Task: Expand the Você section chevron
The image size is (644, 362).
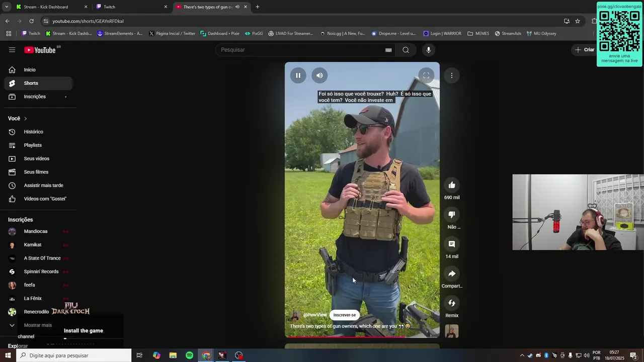Action: coord(25,119)
